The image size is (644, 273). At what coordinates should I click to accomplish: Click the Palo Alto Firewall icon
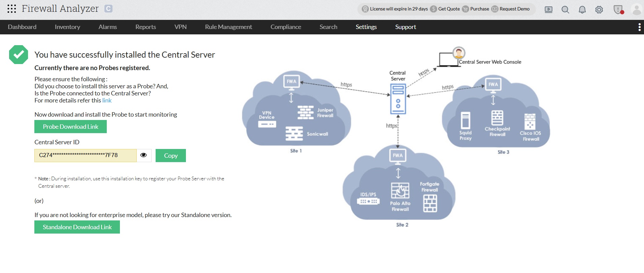tap(400, 191)
